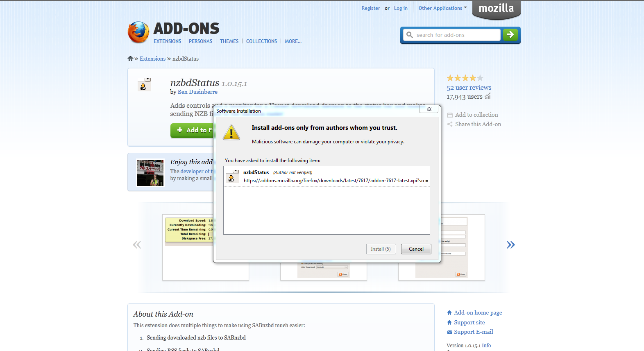The width and height of the screenshot is (644, 351).
Task: Click the user statistics bar-chart icon
Action: click(488, 97)
